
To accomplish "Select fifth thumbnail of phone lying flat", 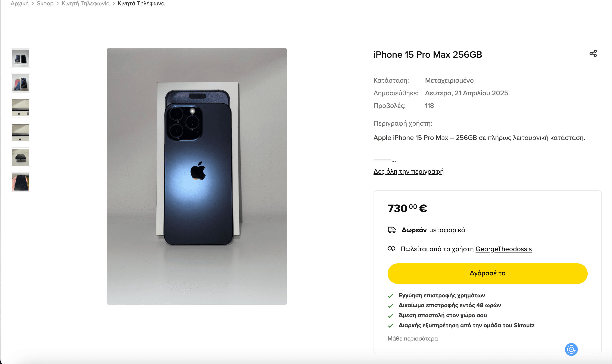I will (21, 157).
